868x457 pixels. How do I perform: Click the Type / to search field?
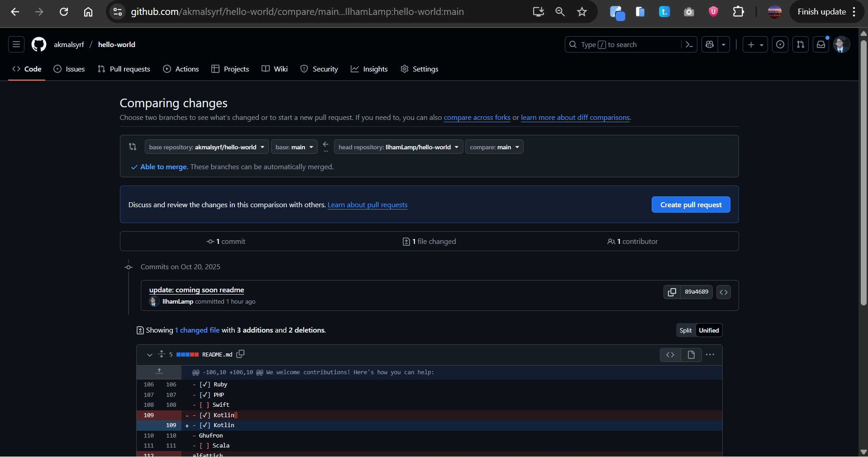tap(625, 44)
